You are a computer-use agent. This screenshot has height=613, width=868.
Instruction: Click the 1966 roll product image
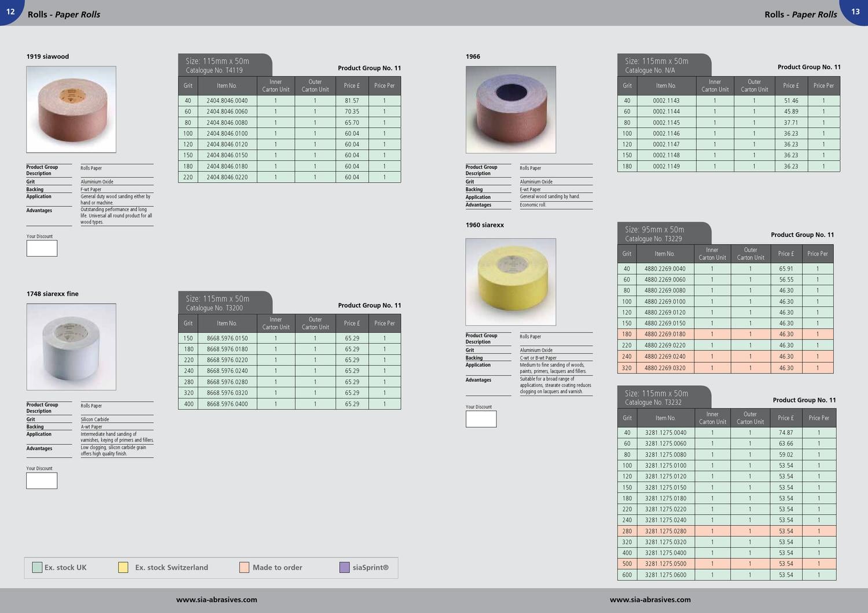pyautogui.click(x=510, y=109)
